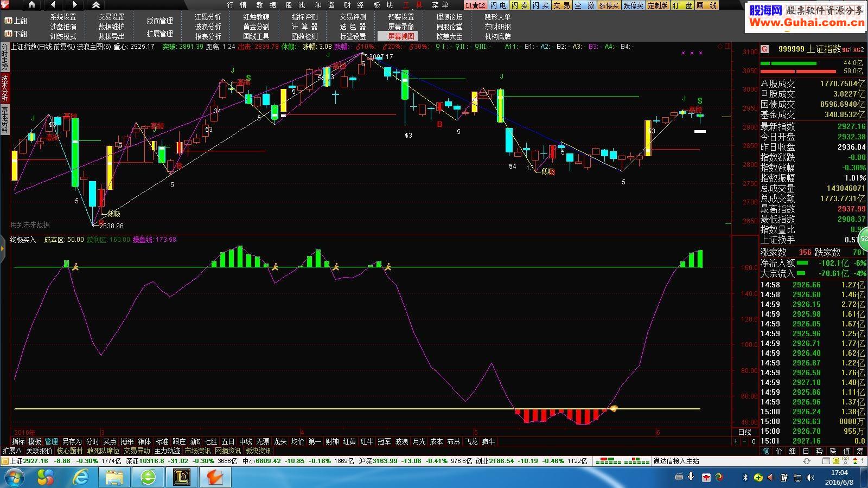Open File Explorer folder taskbar icon
The height and width of the screenshot is (488, 868).
pyautogui.click(x=114, y=478)
